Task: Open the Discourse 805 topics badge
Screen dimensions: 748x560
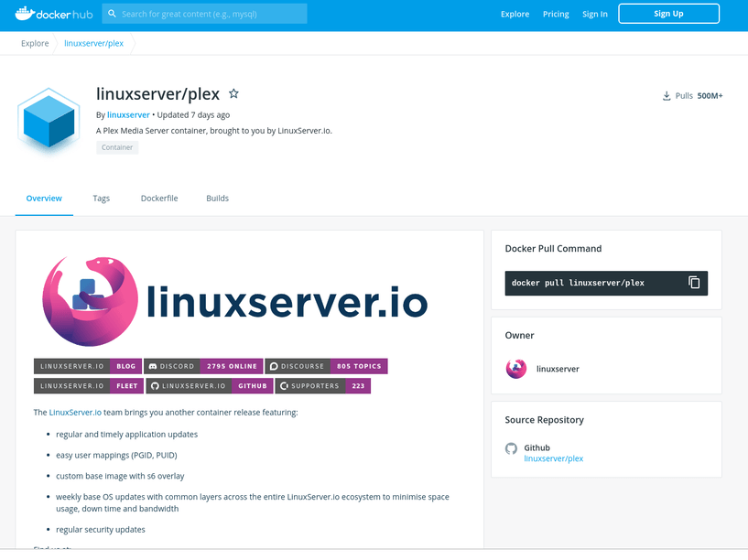Action: [x=326, y=366]
